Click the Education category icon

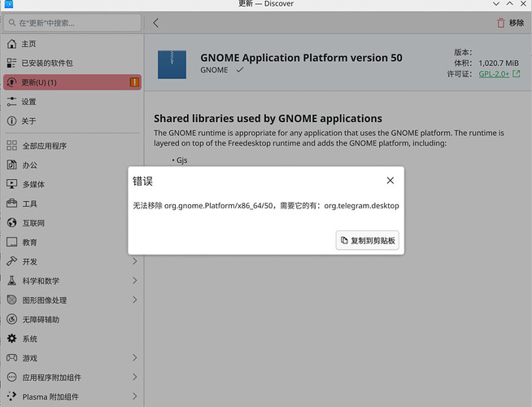coord(11,242)
